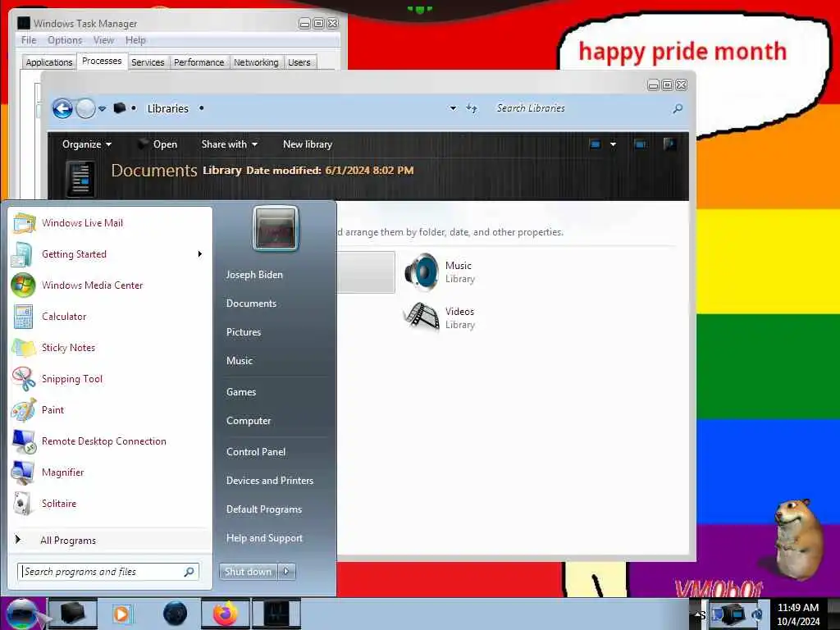Open Games from Start menu
The image size is (840, 630).
[241, 391]
